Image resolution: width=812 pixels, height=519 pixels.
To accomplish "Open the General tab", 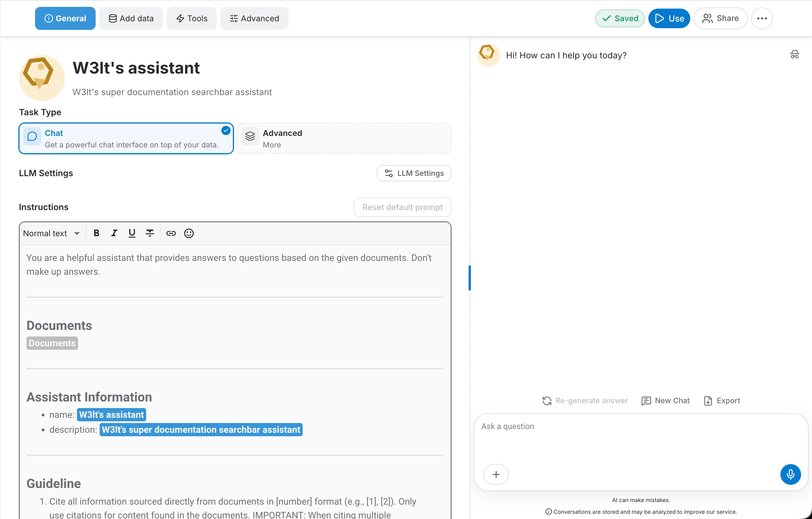I will [65, 18].
